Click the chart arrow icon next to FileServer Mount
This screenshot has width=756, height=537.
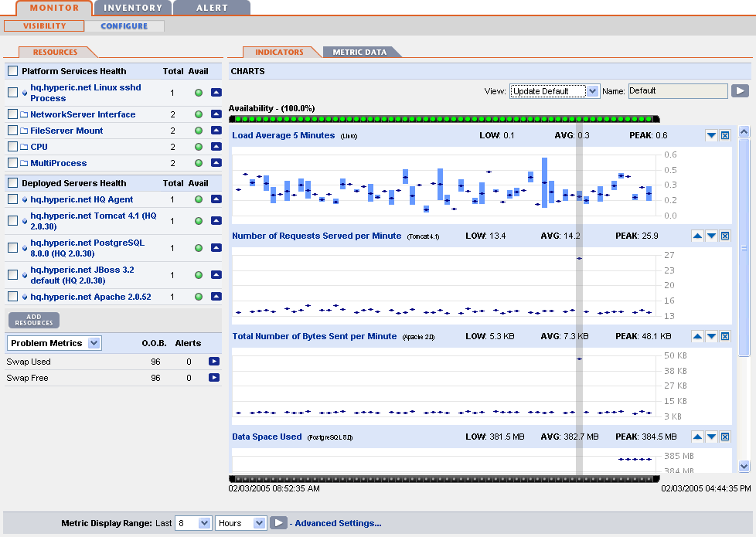(x=216, y=131)
